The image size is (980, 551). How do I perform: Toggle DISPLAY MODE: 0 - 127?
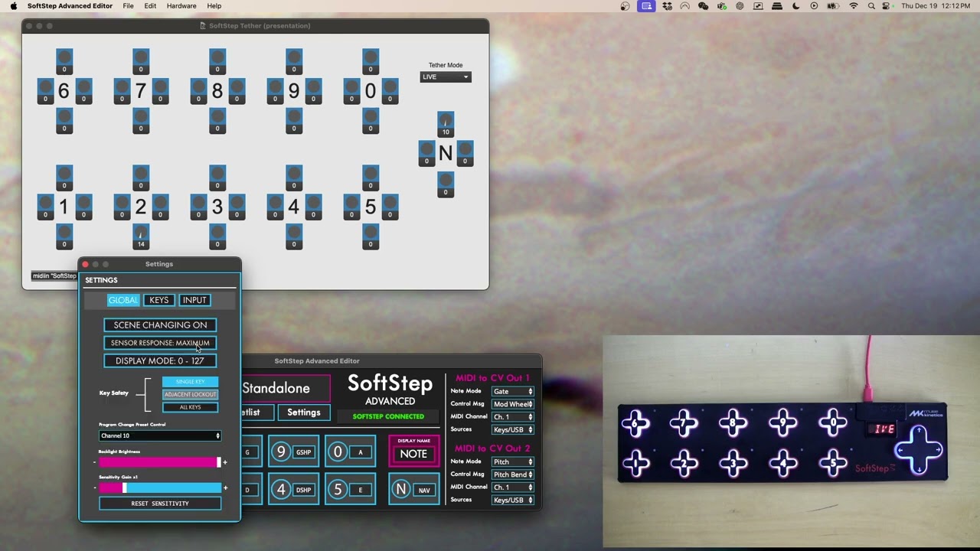[160, 360]
